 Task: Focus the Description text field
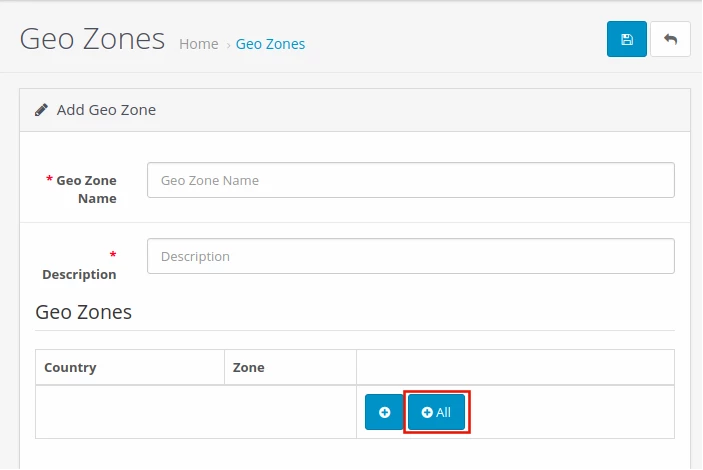click(x=410, y=256)
